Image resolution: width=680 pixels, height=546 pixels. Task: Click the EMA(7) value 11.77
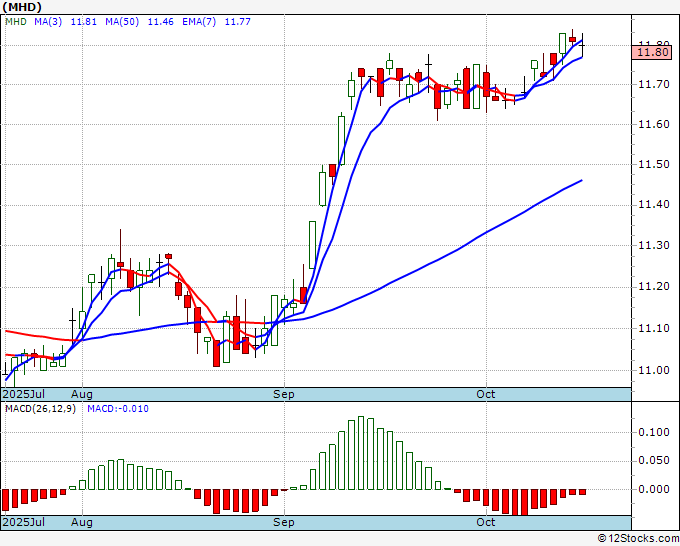click(238, 22)
